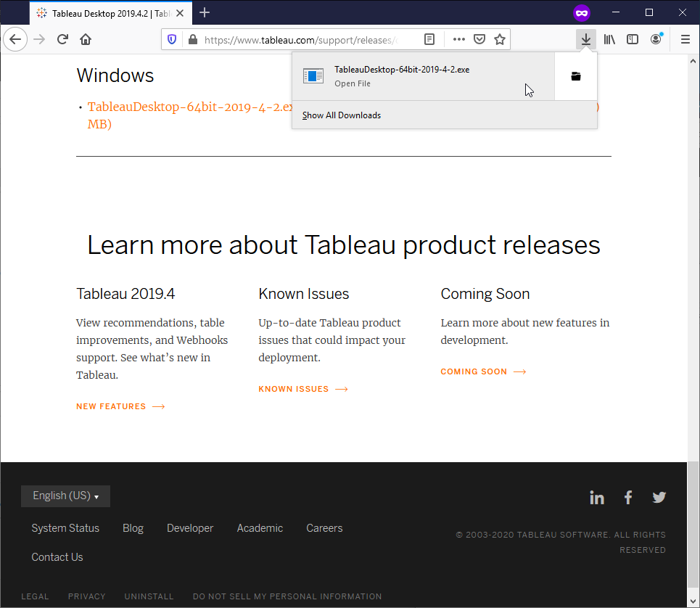Open page actions three-dot menu

(459, 39)
